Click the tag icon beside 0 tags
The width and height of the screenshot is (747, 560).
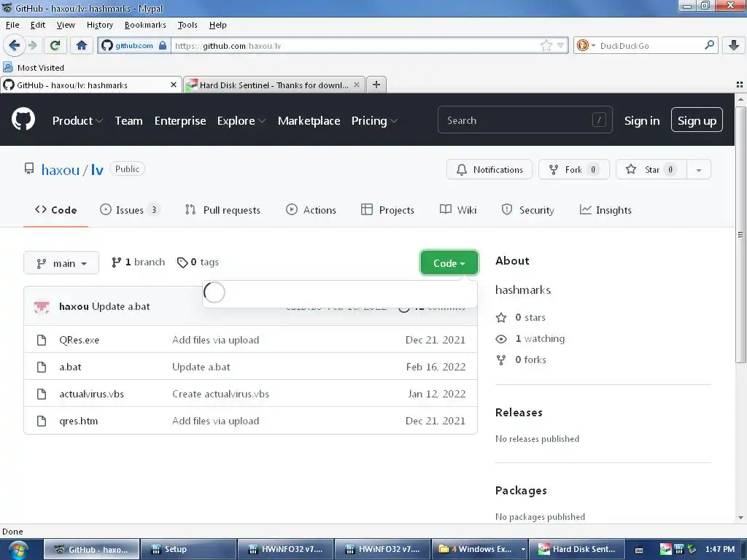tap(182, 262)
